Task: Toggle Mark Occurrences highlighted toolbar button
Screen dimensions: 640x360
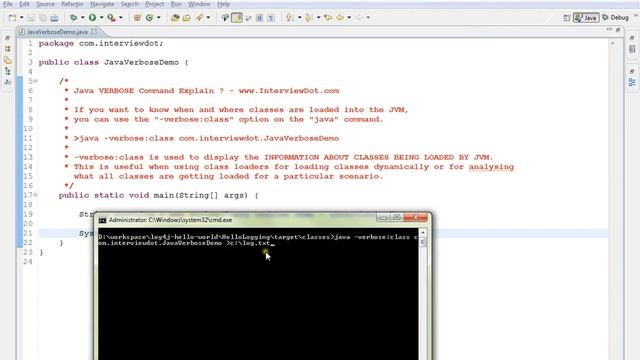Action: click(237, 18)
